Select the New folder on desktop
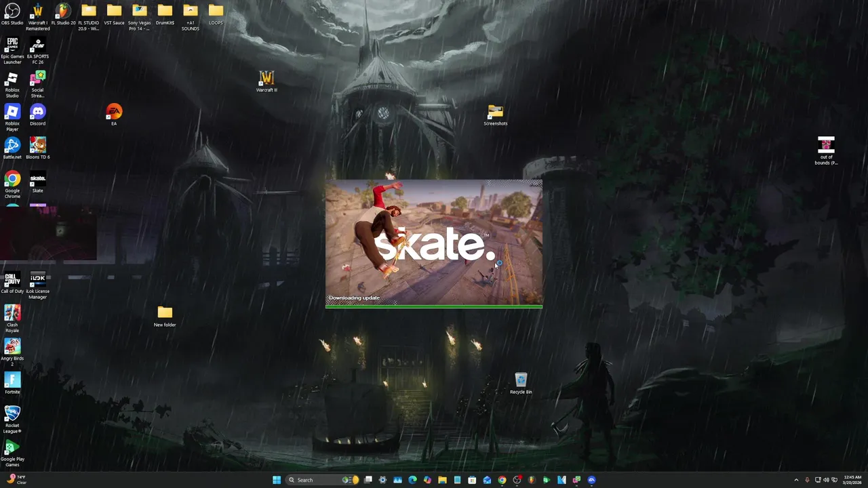Viewport: 868px width, 488px height. pos(165,317)
